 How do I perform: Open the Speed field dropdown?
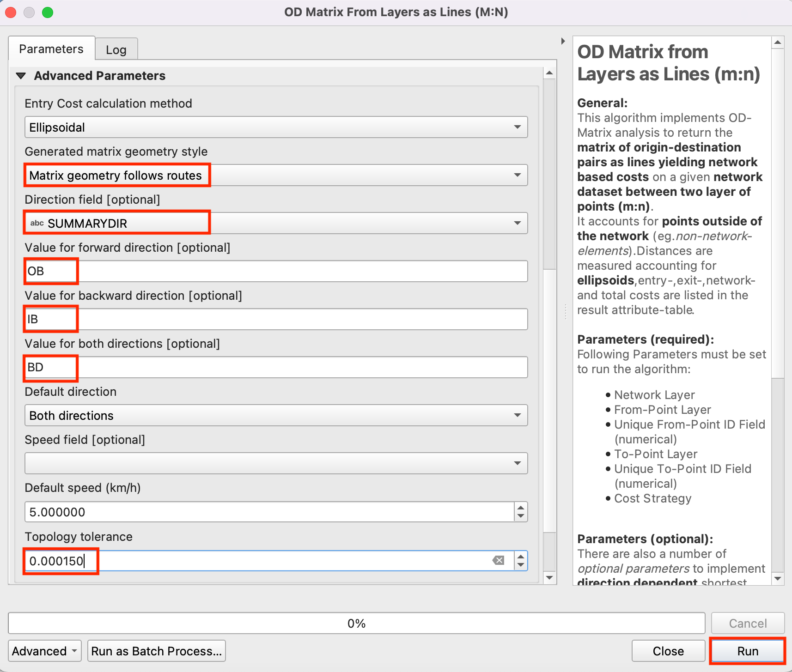pos(276,463)
